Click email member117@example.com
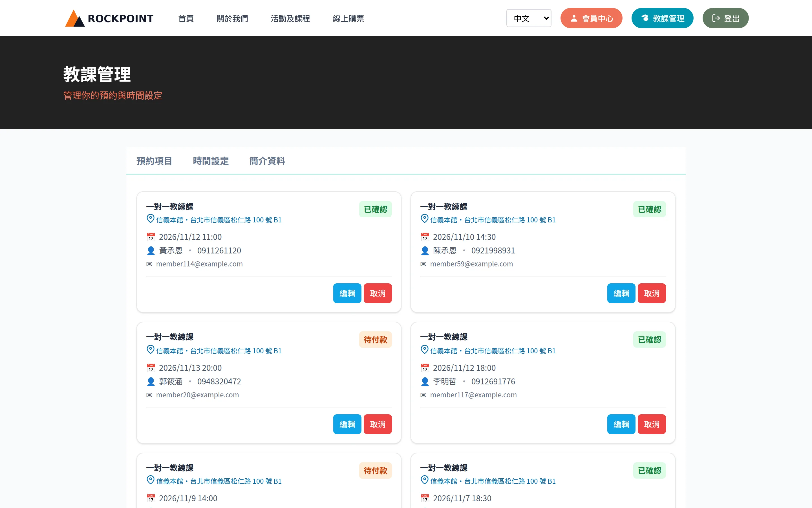 click(473, 395)
